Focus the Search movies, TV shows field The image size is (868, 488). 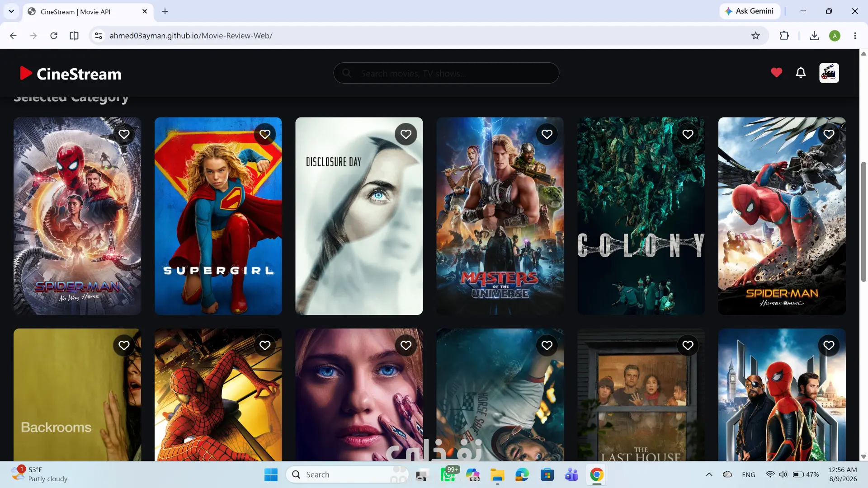point(446,73)
